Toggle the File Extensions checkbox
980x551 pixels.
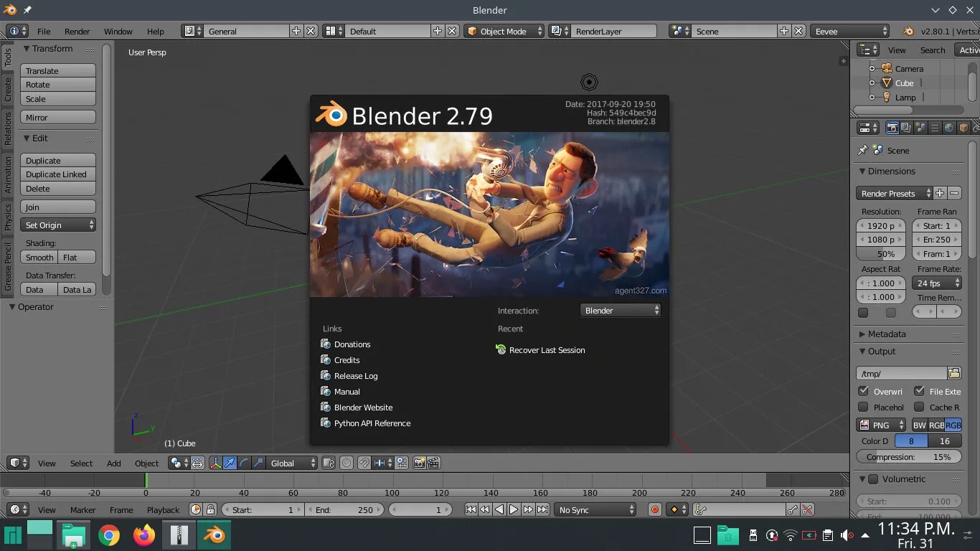919,391
